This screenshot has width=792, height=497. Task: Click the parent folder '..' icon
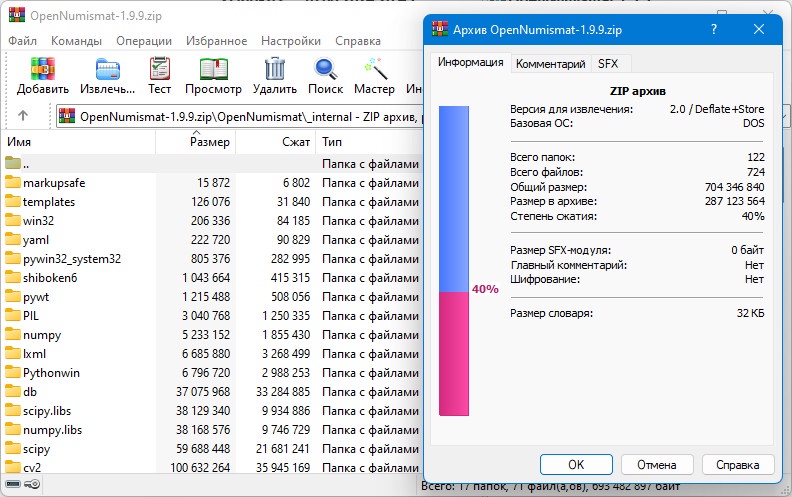(13, 163)
